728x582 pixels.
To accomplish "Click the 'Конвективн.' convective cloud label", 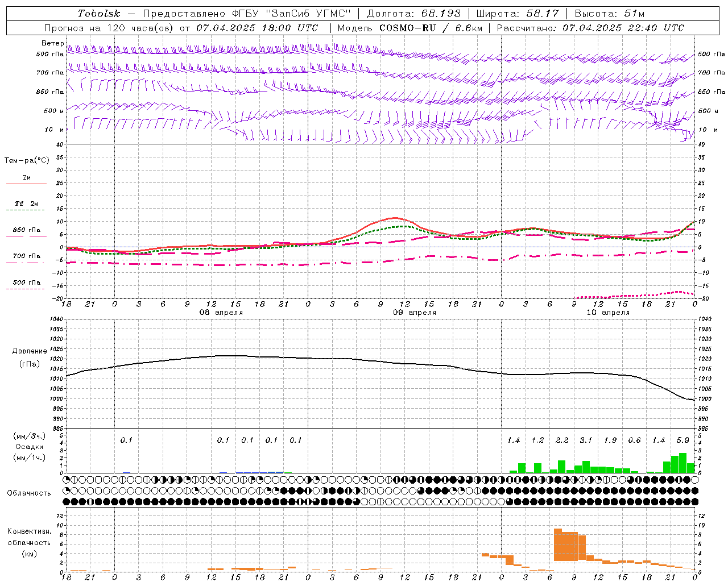I will (x=29, y=531).
